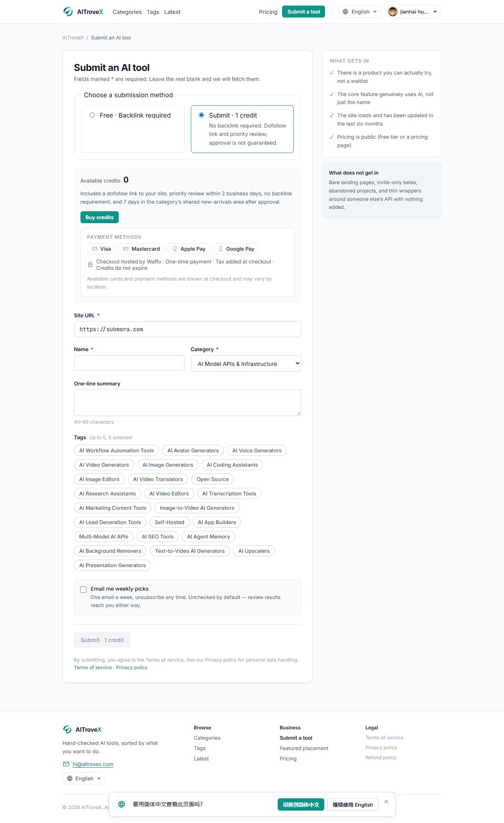Click the Buy credits button
This screenshot has width=504, height=823.
click(x=100, y=217)
